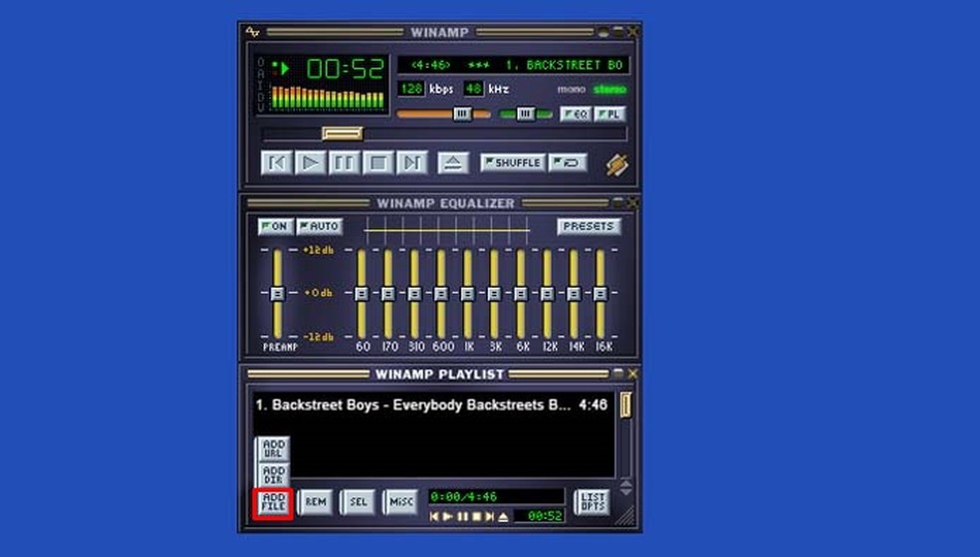Viewport: 980px width, 557px height.
Task: Click the 6K band slider handle
Action: [521, 293]
